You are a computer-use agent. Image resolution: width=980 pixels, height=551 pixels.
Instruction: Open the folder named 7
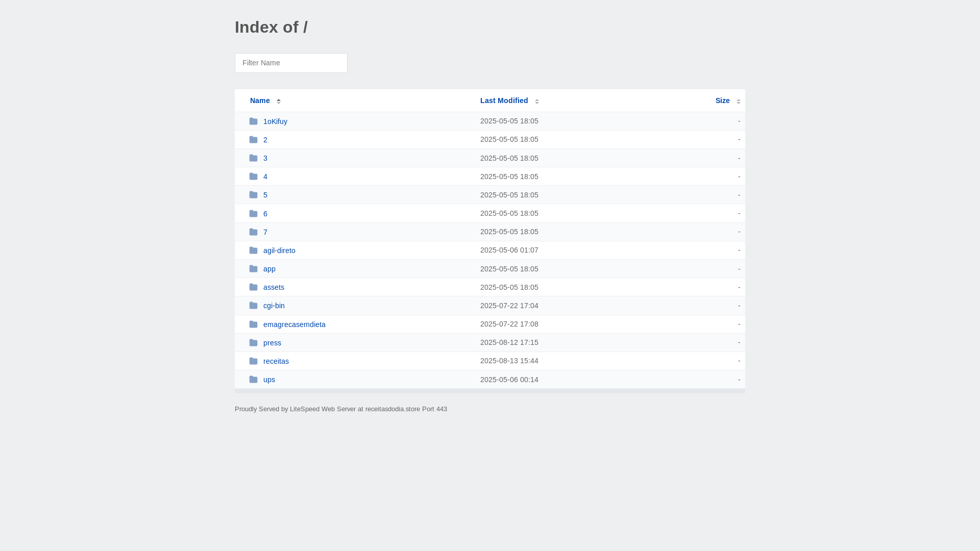point(265,232)
